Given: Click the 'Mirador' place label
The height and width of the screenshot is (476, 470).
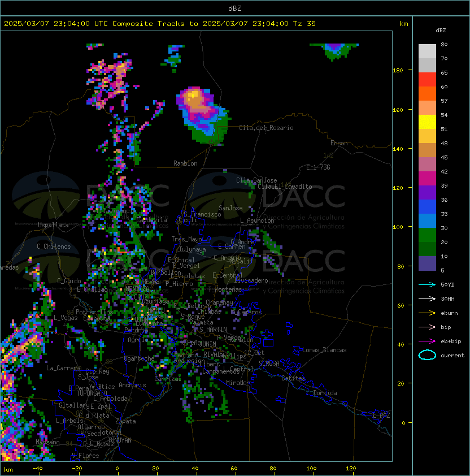Looking at the screenshot, I should (x=238, y=383).
